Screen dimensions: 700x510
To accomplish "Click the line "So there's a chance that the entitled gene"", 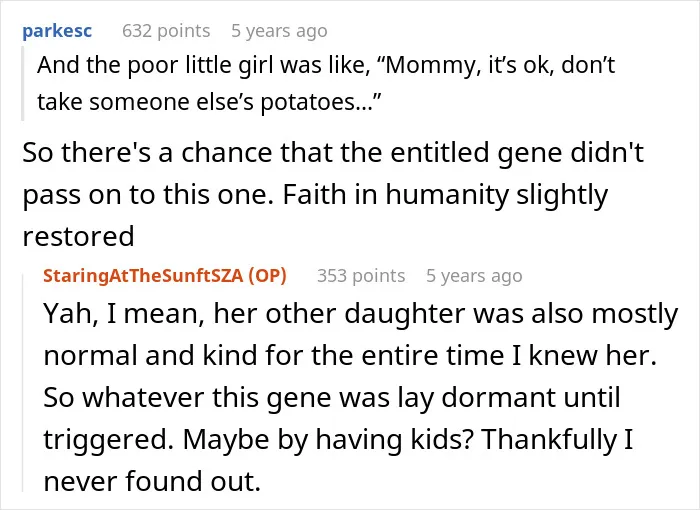I will (333, 153).
